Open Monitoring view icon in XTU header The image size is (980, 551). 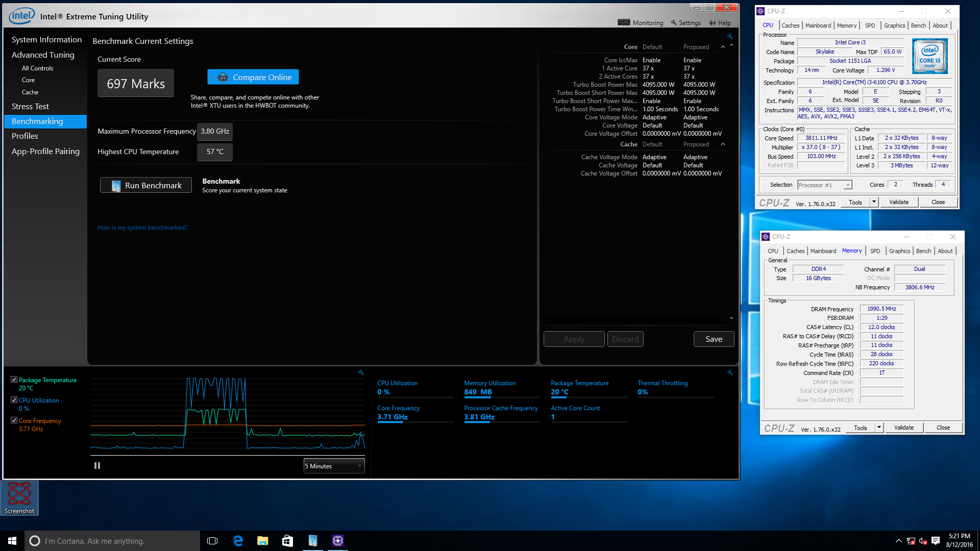pyautogui.click(x=624, y=22)
